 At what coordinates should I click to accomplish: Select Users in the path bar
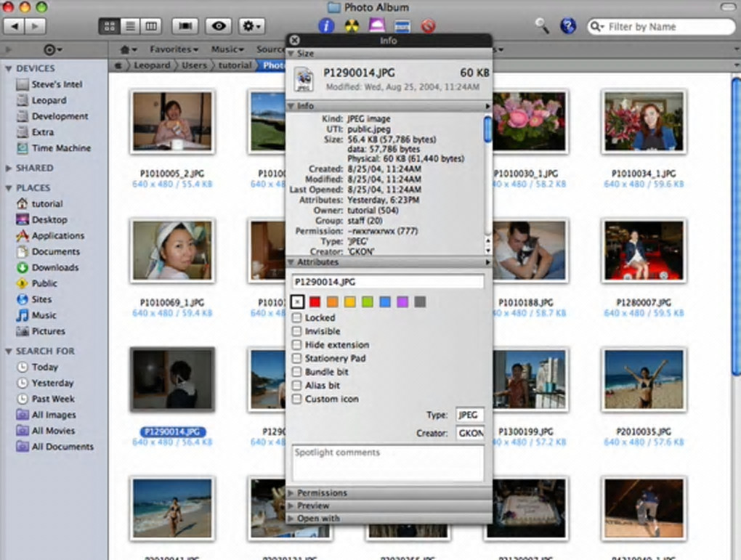pyautogui.click(x=194, y=65)
